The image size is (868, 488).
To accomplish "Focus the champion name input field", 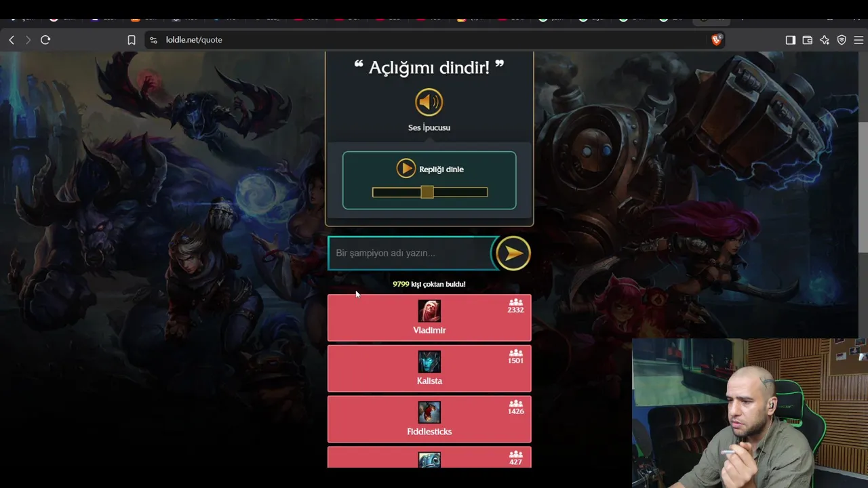I will pos(412,253).
